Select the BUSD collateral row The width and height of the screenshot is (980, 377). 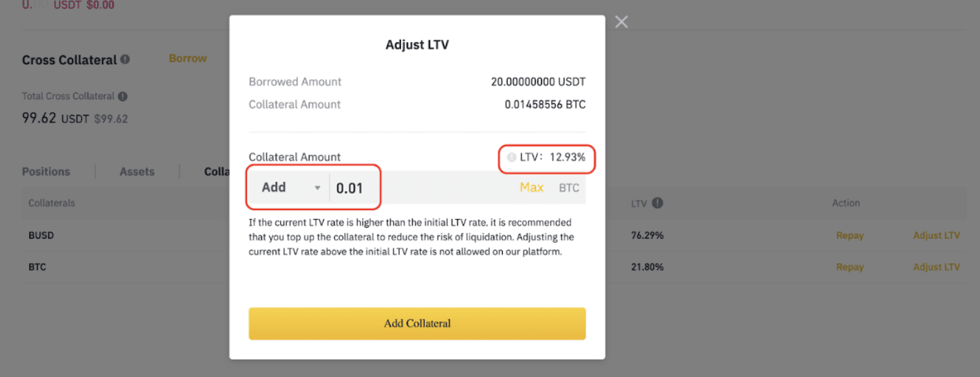coord(493,236)
